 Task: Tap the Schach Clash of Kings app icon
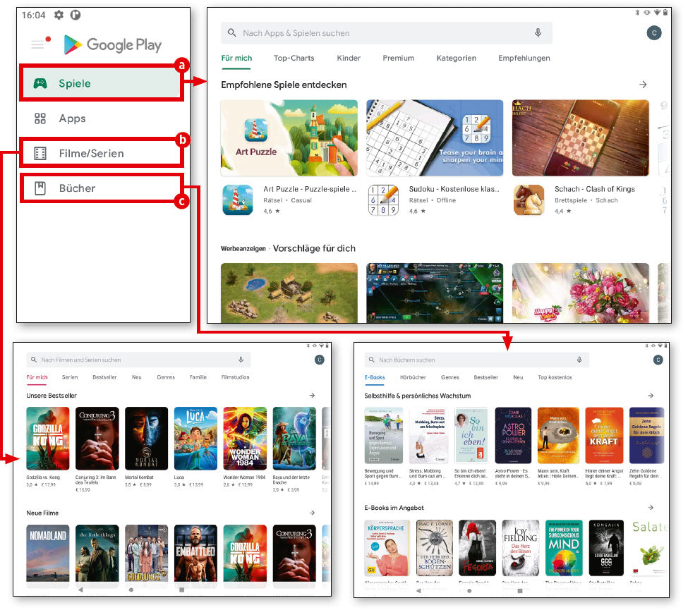click(529, 200)
